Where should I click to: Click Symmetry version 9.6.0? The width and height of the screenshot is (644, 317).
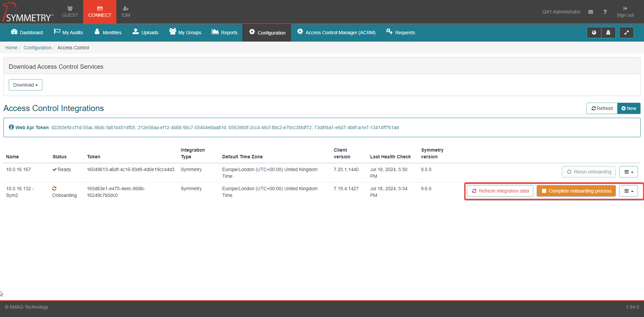426,189
